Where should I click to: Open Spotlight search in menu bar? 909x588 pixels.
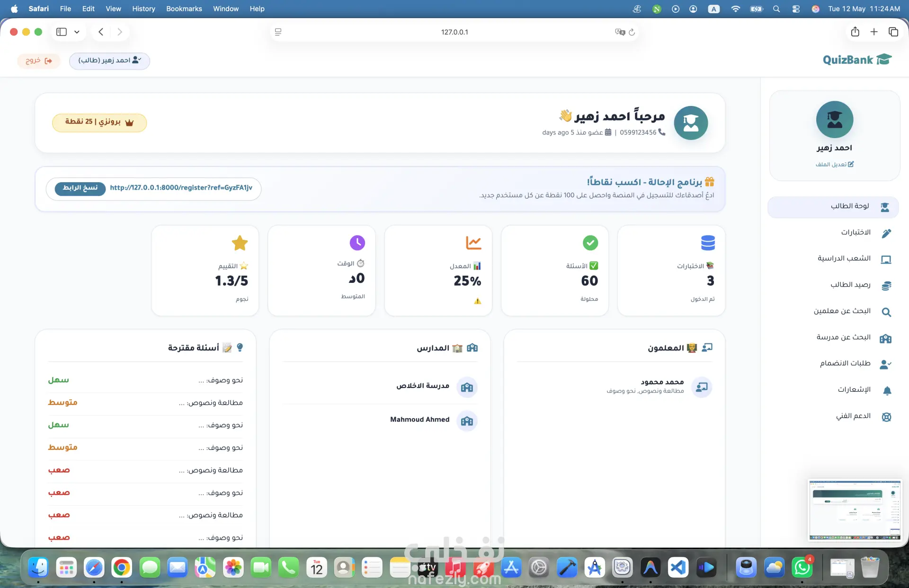(x=776, y=9)
